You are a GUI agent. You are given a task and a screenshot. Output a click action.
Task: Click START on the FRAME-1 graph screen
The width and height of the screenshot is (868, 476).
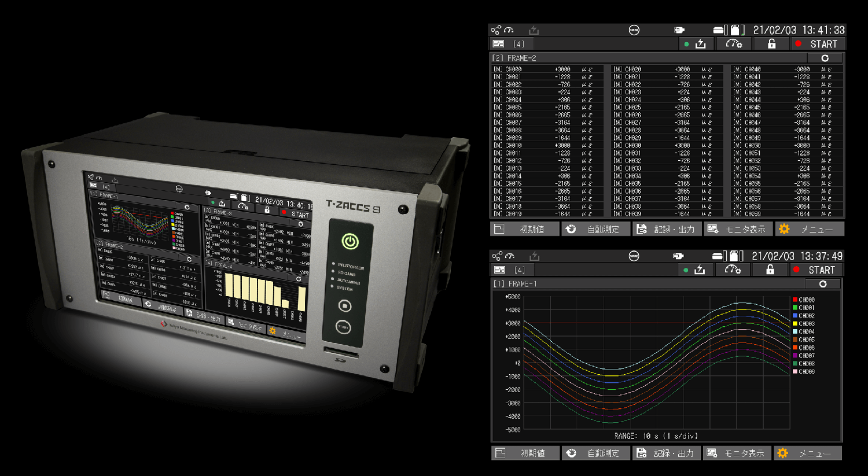coord(816,270)
